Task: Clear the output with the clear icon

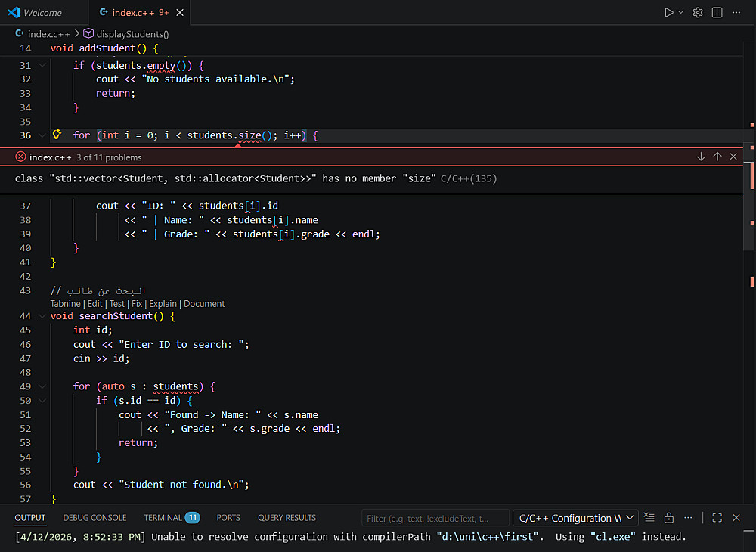Action: tap(649, 518)
